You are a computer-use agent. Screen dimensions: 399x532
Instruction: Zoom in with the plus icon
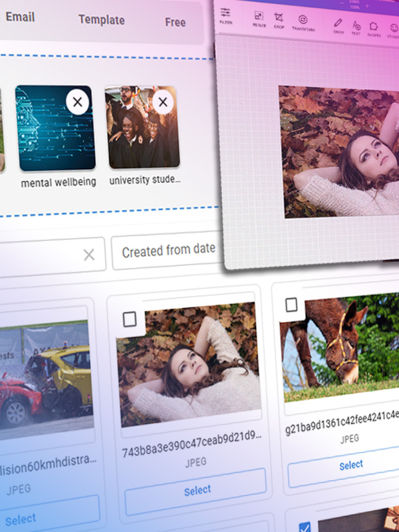click(x=367, y=5)
